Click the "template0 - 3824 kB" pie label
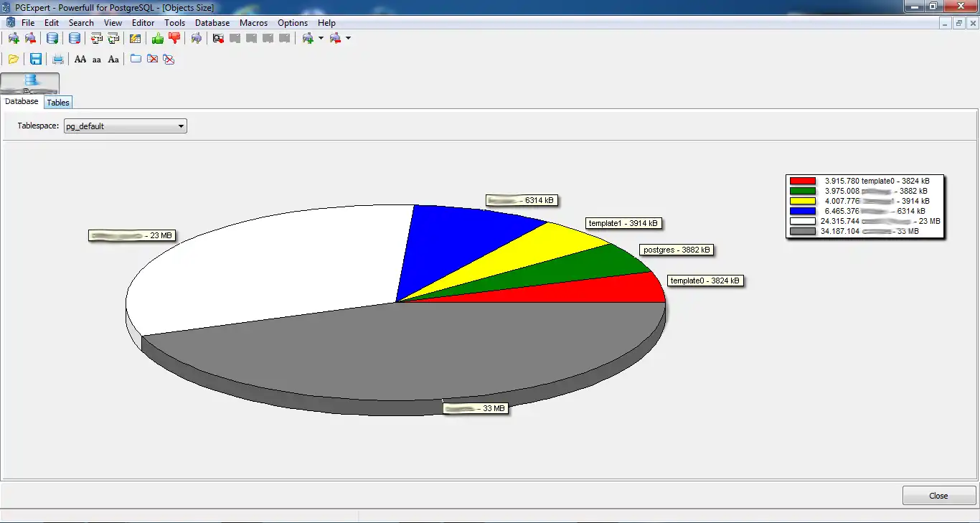 705,281
